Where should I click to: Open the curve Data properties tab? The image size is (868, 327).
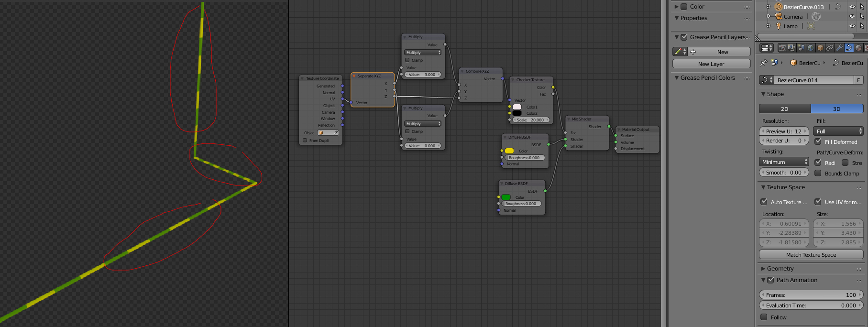click(x=849, y=48)
